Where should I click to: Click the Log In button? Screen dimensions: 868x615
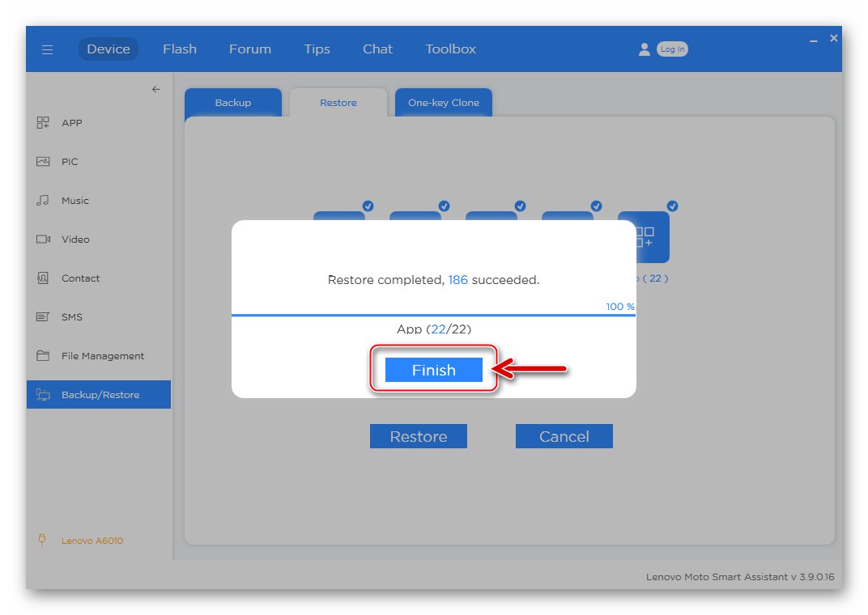pyautogui.click(x=672, y=49)
